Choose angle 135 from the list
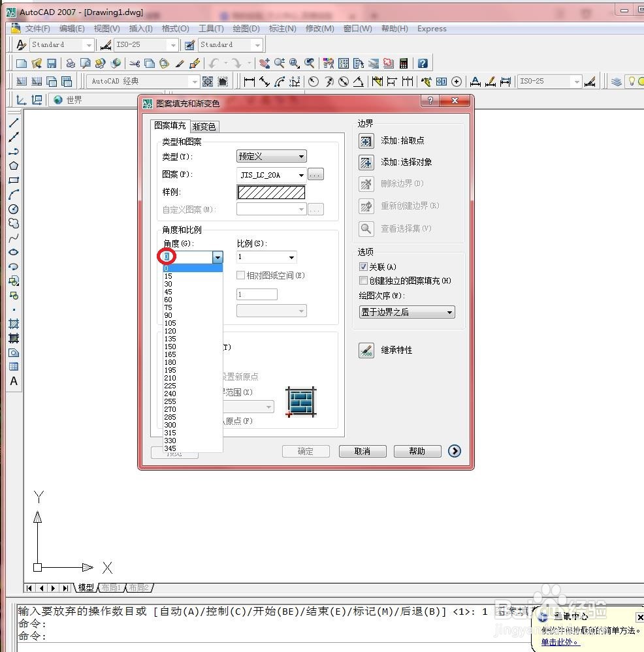Image resolution: width=644 pixels, height=652 pixels. click(193, 339)
